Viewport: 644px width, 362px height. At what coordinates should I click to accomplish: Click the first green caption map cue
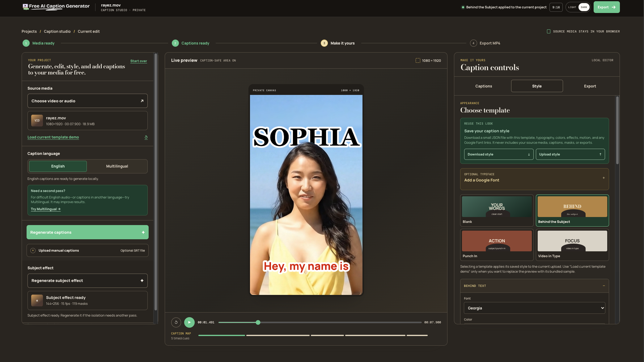(222, 335)
